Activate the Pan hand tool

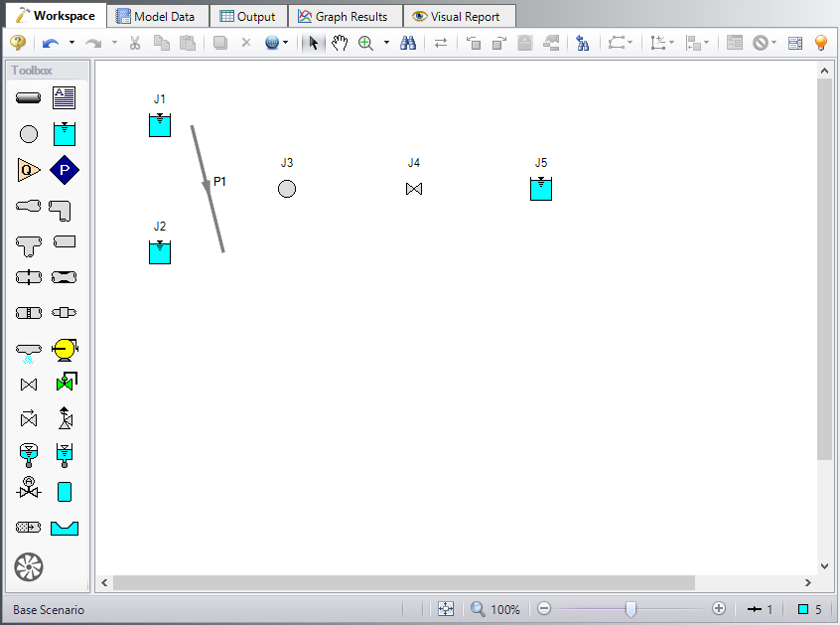(x=340, y=43)
